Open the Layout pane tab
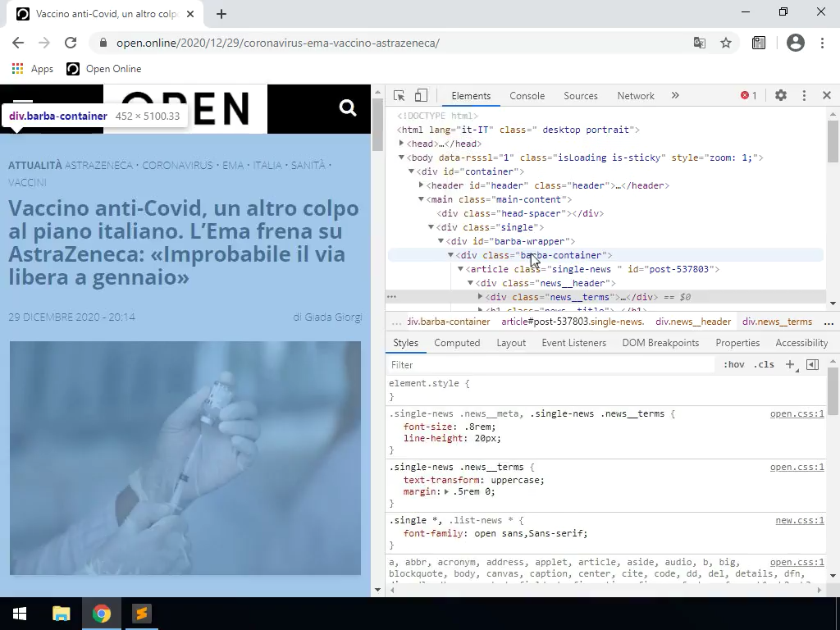 click(511, 343)
